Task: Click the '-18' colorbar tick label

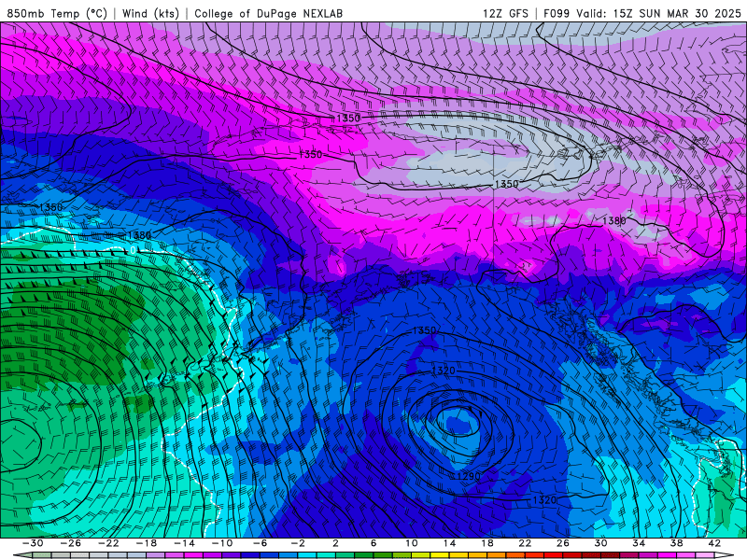Action: click(147, 543)
